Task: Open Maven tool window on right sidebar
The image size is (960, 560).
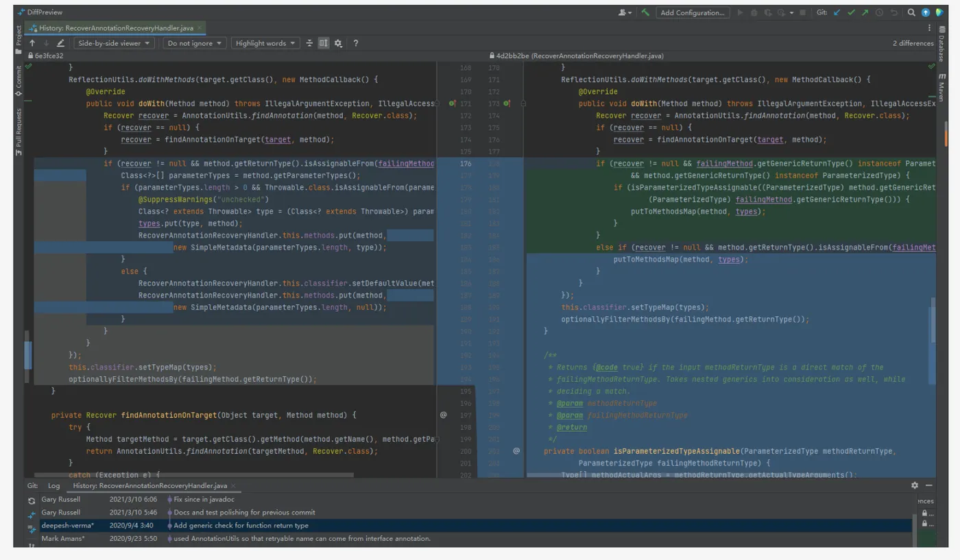Action: click(941, 88)
